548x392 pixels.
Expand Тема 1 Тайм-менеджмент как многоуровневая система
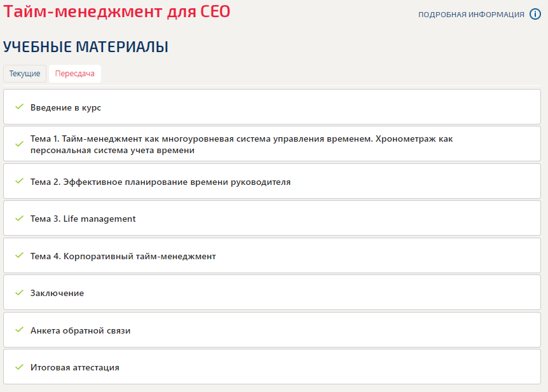coord(242,144)
